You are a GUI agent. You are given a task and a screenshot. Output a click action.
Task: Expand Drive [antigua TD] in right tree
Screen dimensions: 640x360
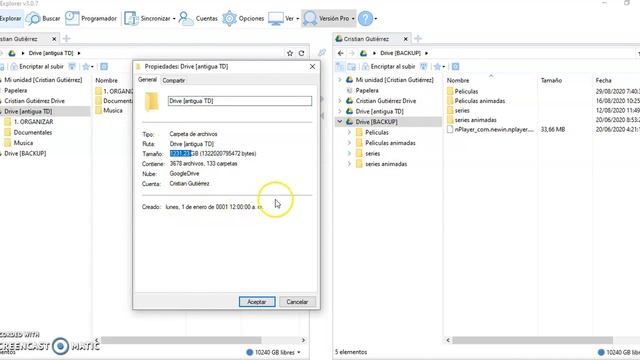340,111
